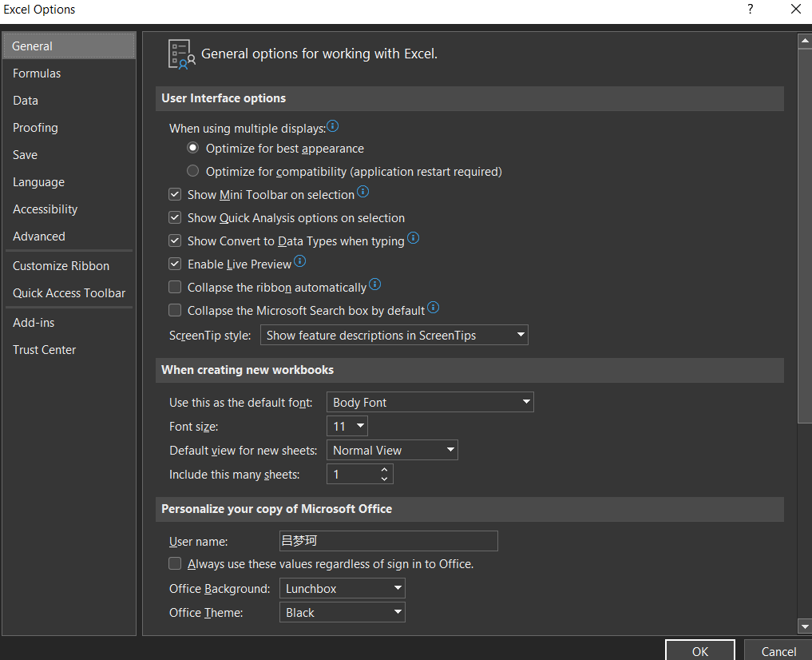Switch to the Proofing category
812x660 pixels.
(x=69, y=127)
